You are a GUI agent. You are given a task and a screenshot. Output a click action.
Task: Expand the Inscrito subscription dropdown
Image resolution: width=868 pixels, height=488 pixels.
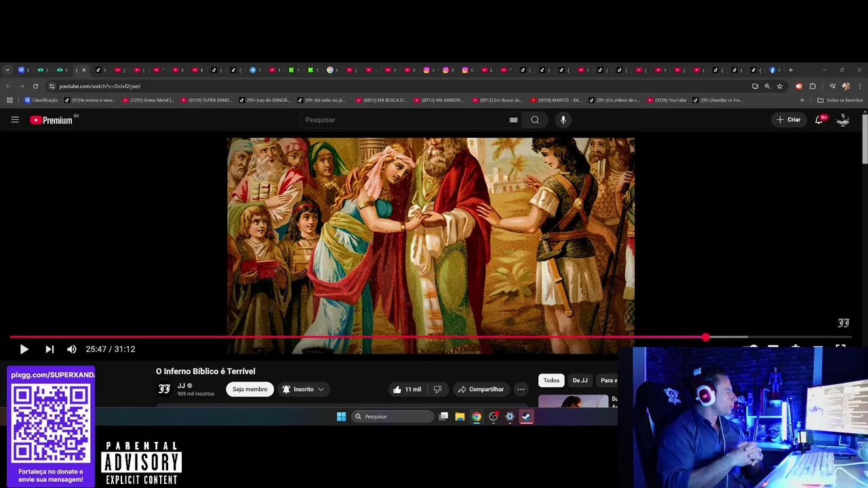pyautogui.click(x=304, y=389)
